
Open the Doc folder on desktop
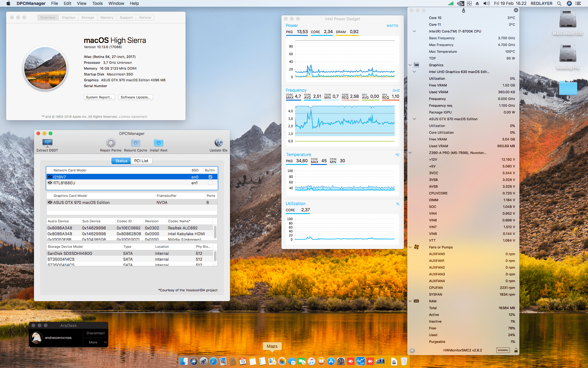(x=568, y=89)
